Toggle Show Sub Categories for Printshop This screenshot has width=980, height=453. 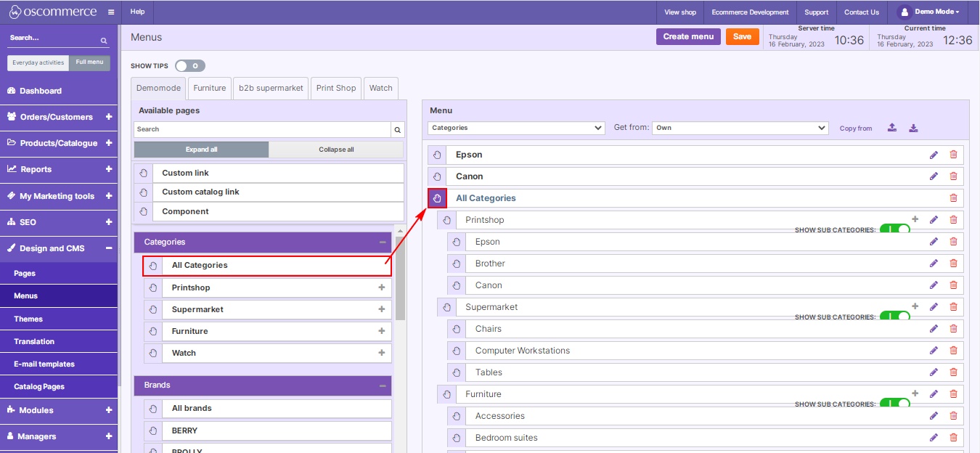(894, 229)
